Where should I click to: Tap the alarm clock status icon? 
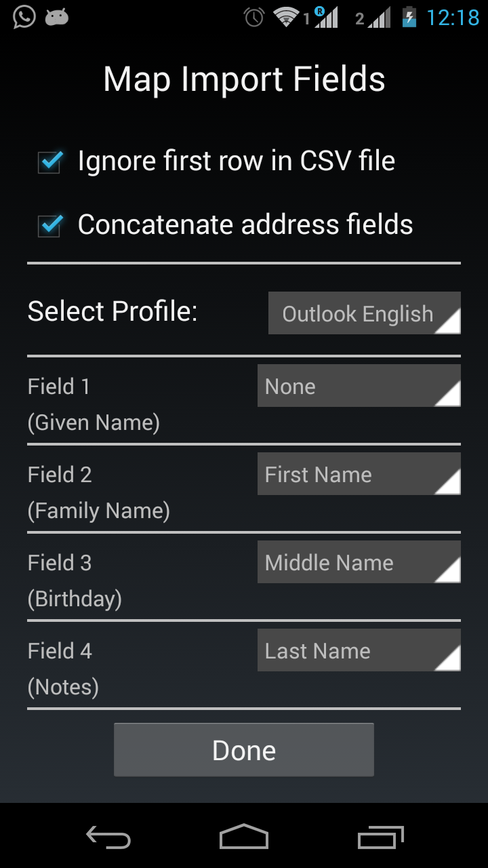click(254, 18)
